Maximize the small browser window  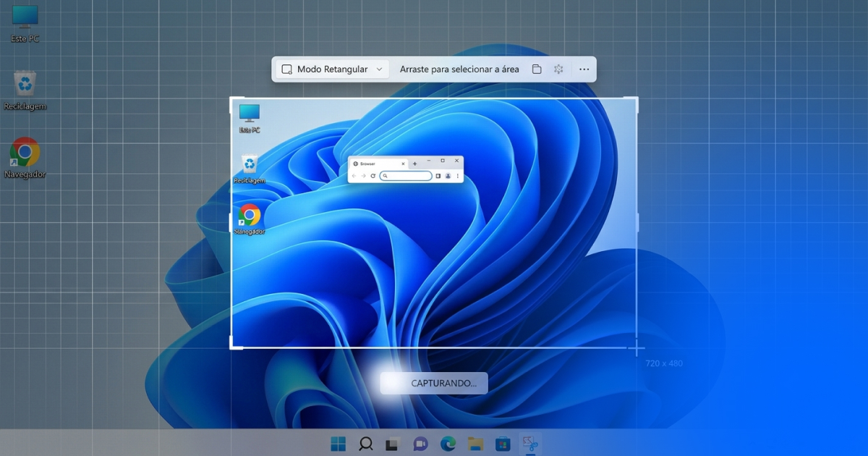point(443,161)
